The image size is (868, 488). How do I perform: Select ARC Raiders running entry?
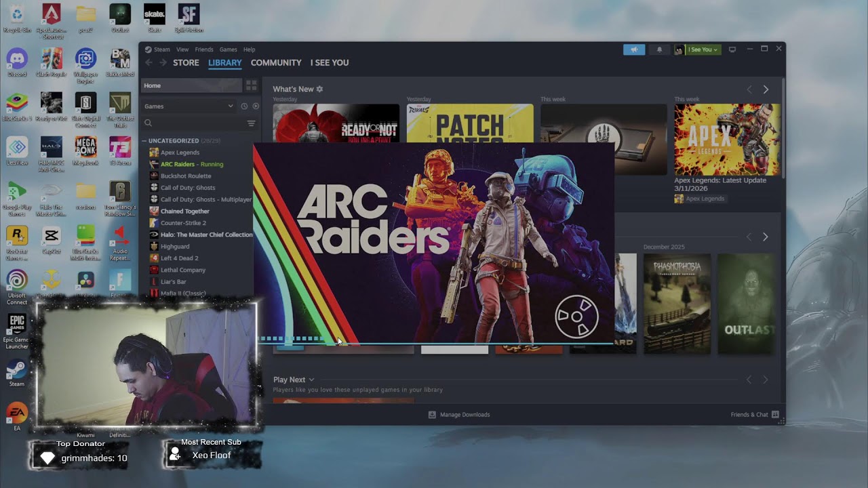pos(192,164)
